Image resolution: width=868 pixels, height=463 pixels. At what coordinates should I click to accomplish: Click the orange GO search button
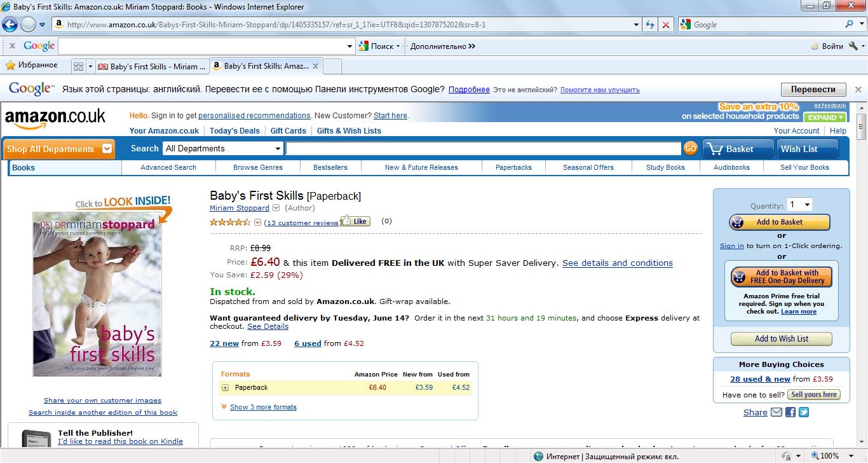point(690,149)
